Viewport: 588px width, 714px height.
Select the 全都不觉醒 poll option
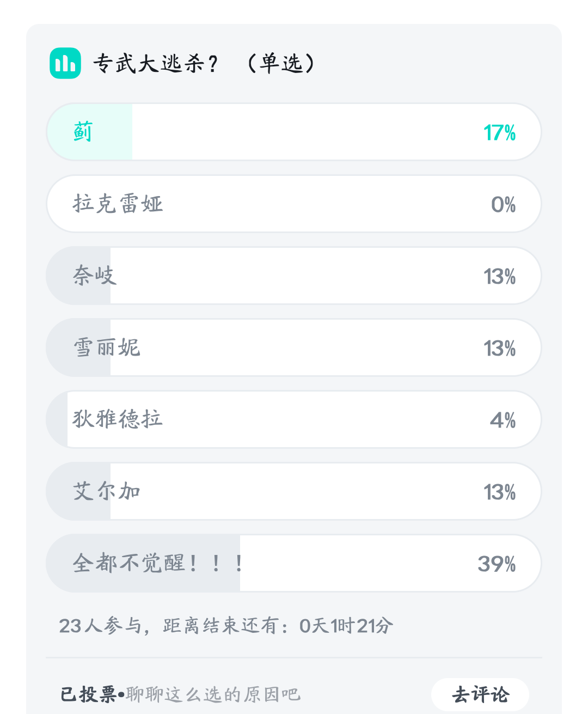click(294, 563)
